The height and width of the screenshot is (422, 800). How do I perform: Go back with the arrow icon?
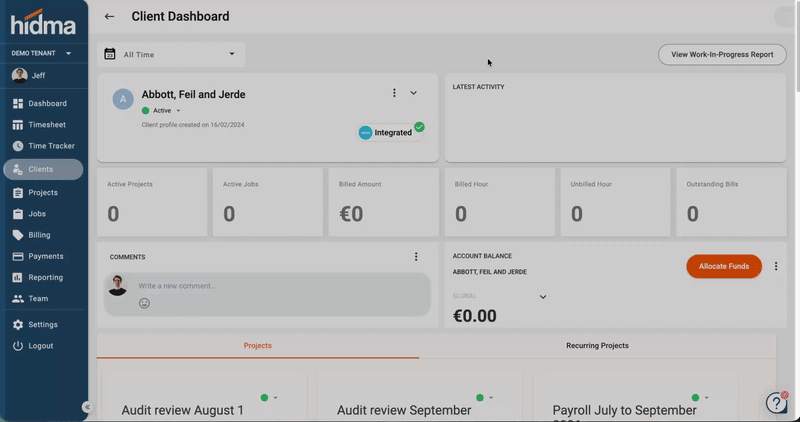coord(109,16)
